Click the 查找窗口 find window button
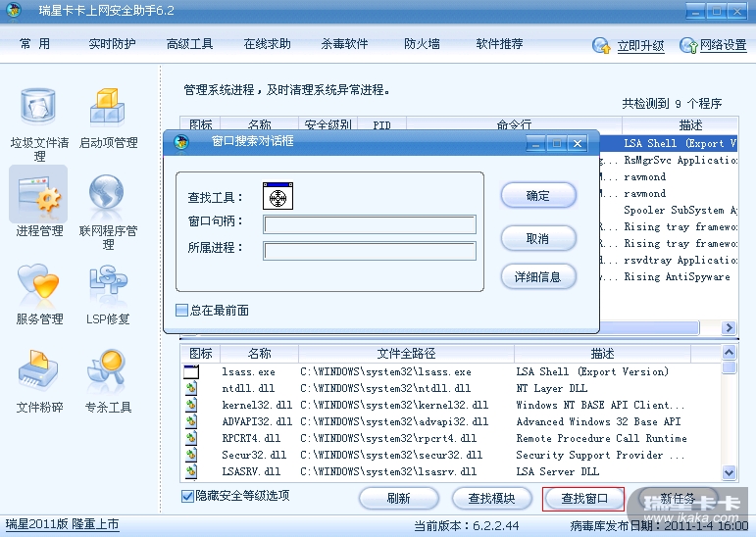The width and height of the screenshot is (756, 537). pos(583,499)
